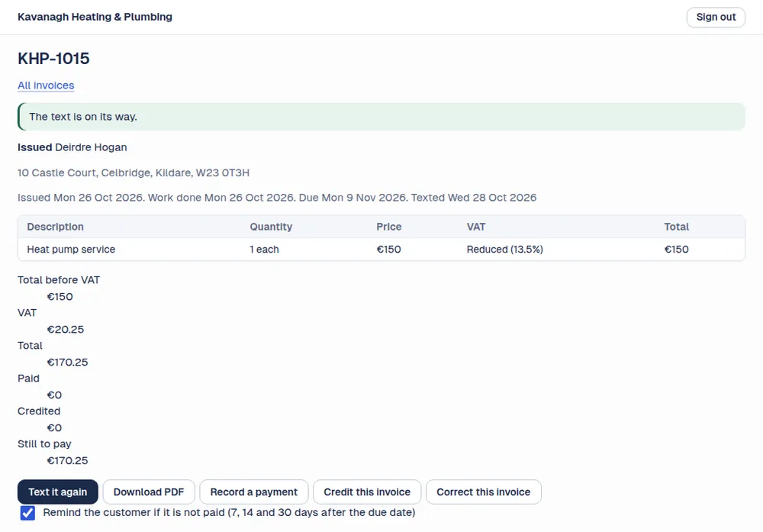
Task: Select the Reduced (13.5%) VAT cell
Action: pos(504,249)
